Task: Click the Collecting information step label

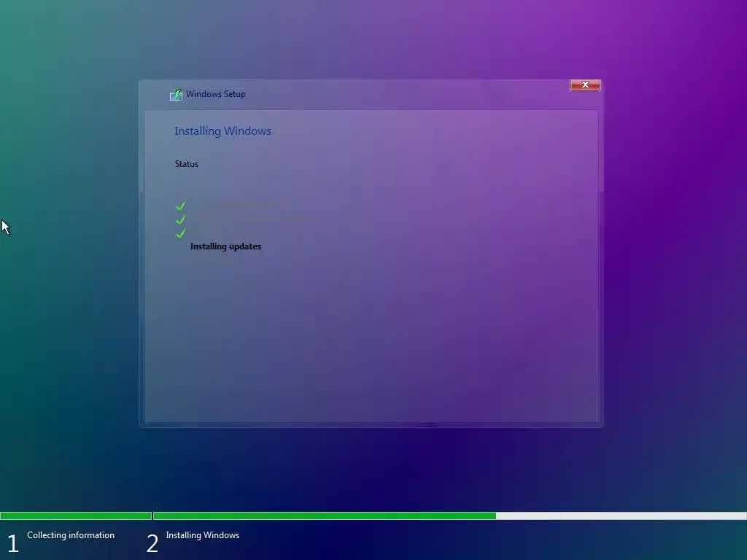Action: pos(71,535)
